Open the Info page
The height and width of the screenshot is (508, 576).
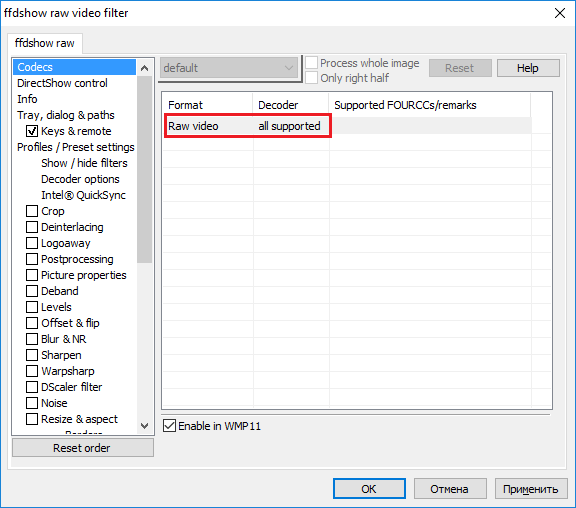pos(27,99)
